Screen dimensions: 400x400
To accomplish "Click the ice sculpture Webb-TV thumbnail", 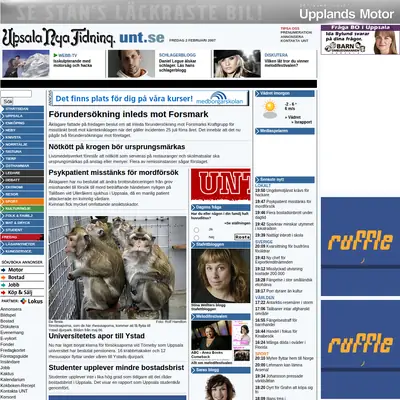I will coord(26,64).
